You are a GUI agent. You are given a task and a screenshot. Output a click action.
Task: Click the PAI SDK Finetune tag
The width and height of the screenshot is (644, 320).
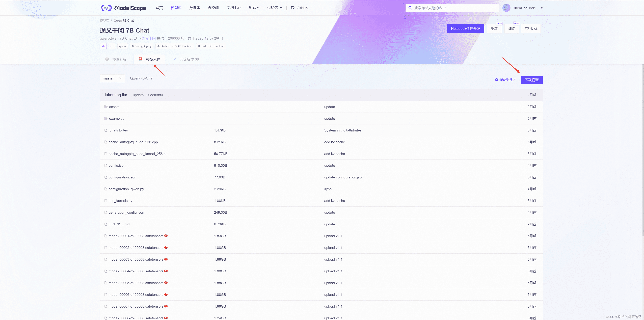click(x=211, y=46)
